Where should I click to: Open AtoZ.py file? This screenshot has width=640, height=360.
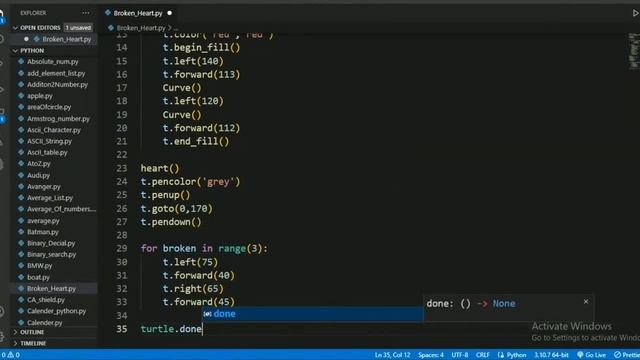[39, 164]
